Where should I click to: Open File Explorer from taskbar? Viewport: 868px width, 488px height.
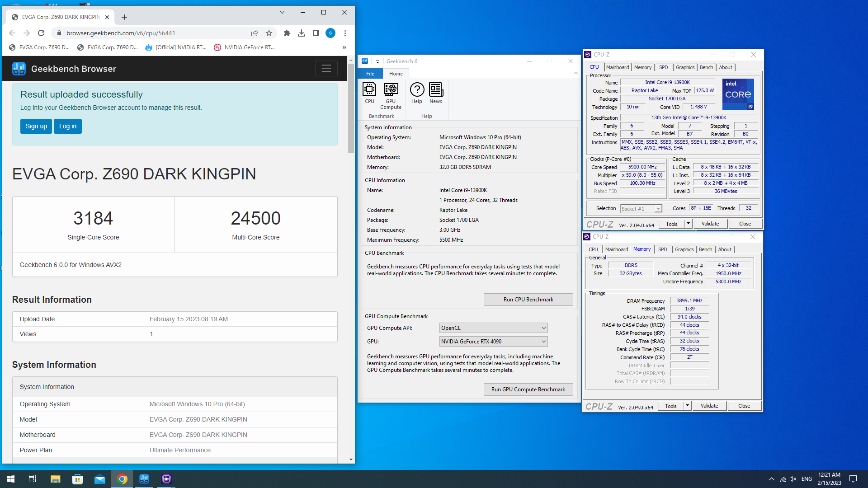[55, 479]
